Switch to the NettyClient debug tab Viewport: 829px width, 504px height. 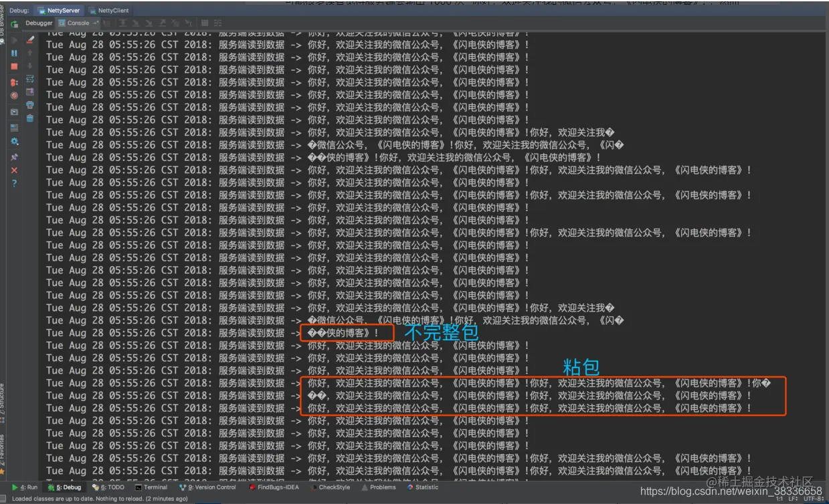[108, 11]
